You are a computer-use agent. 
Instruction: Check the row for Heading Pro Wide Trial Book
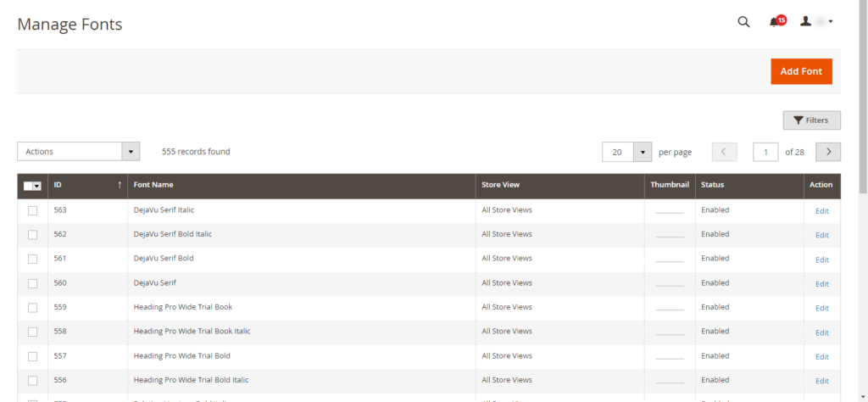[33, 308]
